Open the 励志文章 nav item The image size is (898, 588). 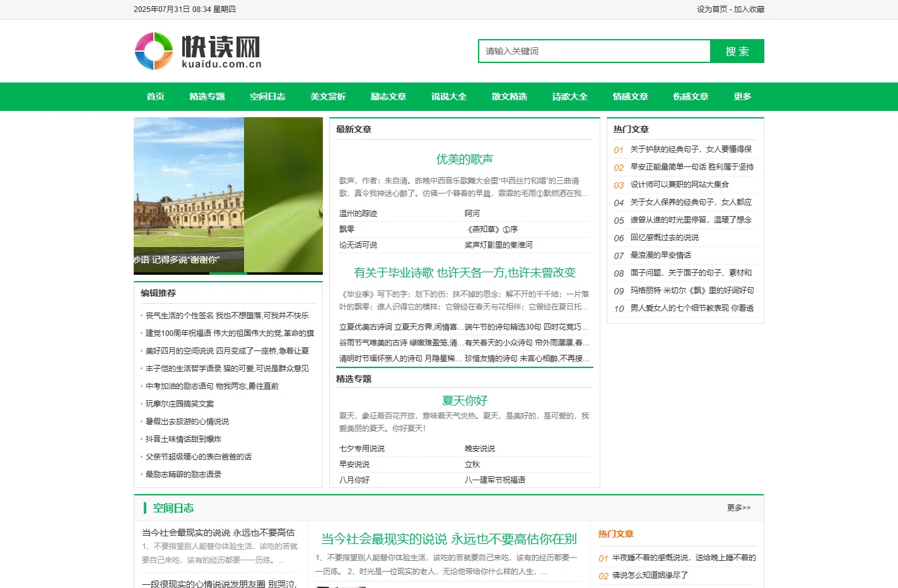pyautogui.click(x=388, y=96)
